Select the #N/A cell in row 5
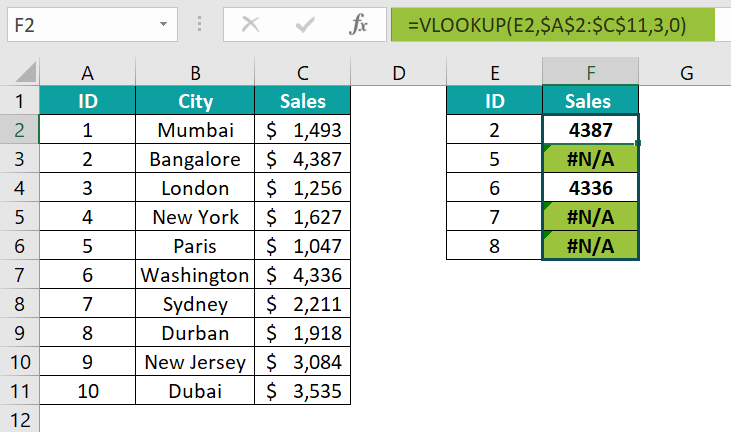The image size is (731, 432). coord(591,216)
